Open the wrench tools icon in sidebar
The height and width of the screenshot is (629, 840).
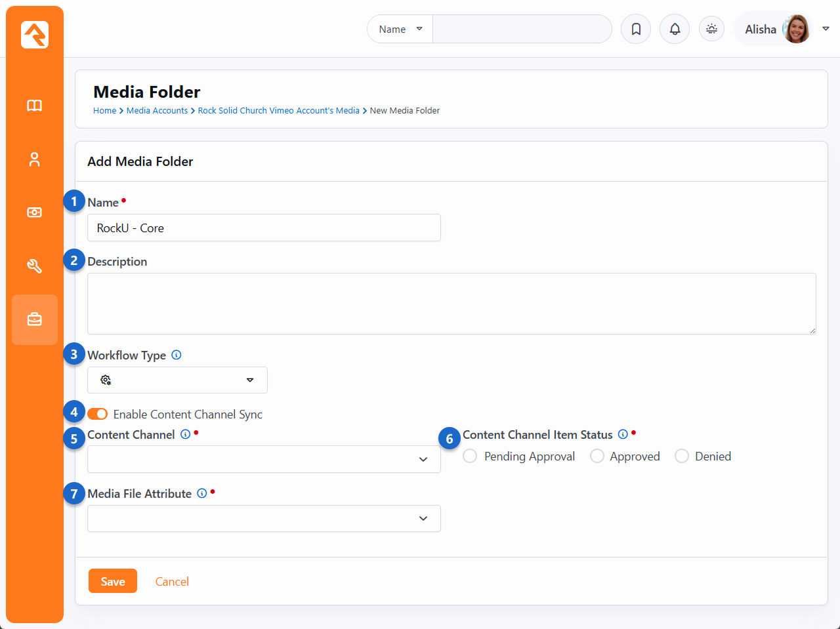(35, 266)
